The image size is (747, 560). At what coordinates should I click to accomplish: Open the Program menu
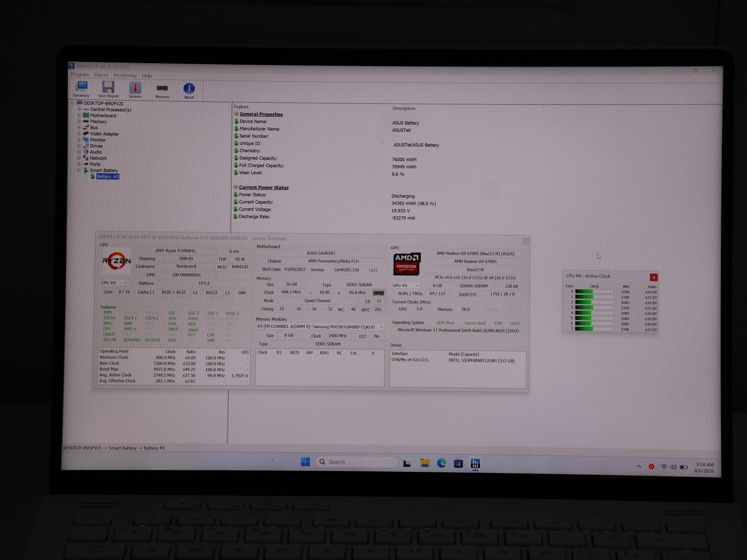coord(80,74)
